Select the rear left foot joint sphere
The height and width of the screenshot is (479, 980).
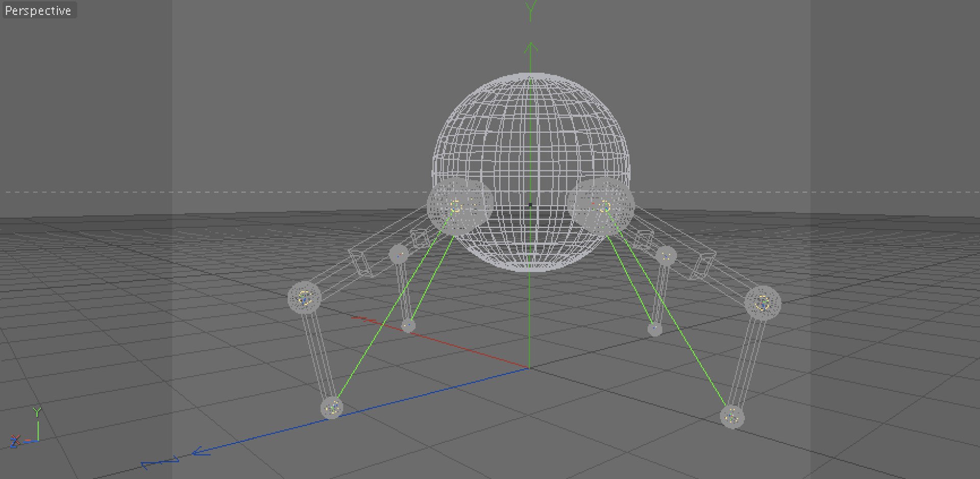coord(408,325)
